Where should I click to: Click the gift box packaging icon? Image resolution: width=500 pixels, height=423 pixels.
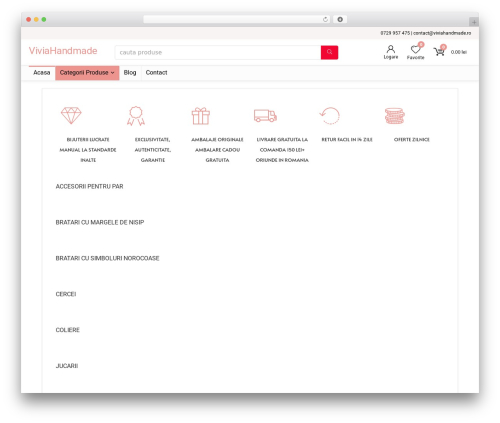pyautogui.click(x=201, y=116)
